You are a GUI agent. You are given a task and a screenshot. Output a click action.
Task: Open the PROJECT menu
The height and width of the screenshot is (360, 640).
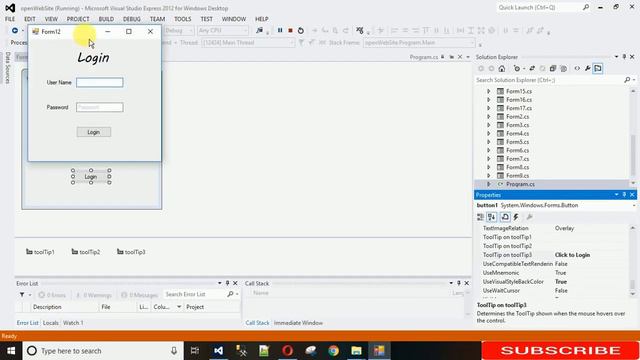click(x=78, y=19)
